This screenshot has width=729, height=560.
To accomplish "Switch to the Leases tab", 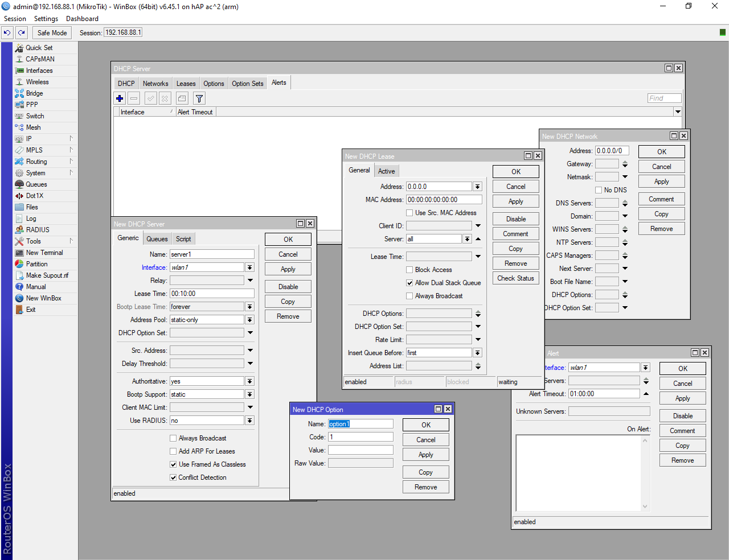I will click(186, 84).
